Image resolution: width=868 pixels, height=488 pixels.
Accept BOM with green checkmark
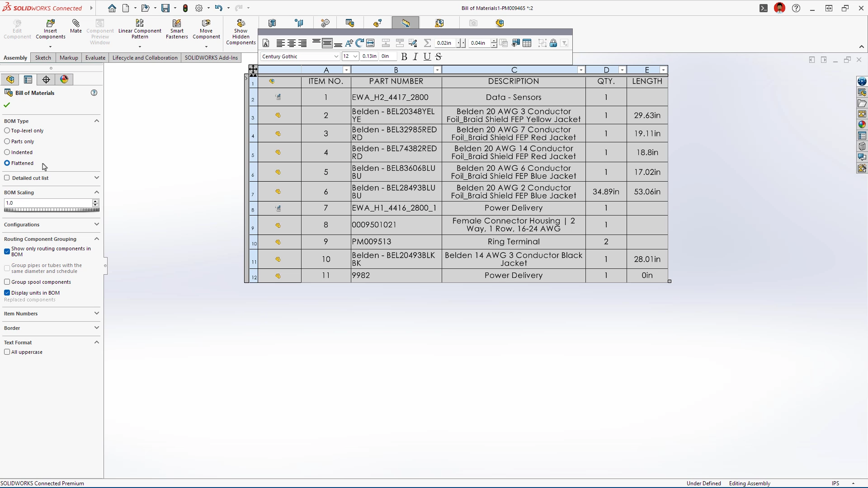[x=7, y=105]
